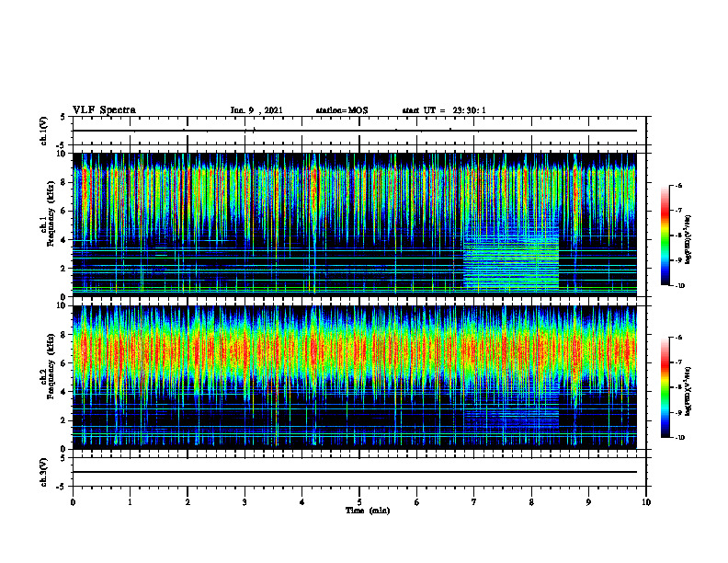Screen dimensions: 728x563
Task: Click the ch.1(V) waveform trace line
Action: (355, 131)
